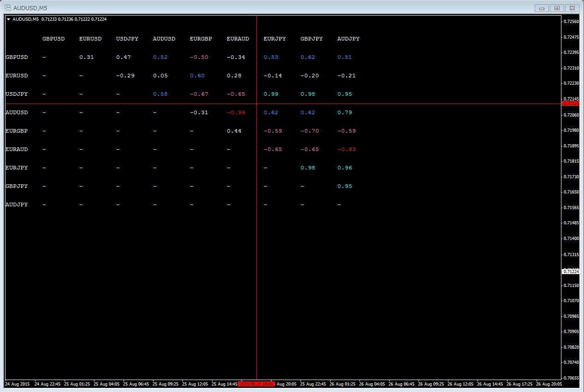
Task: Click the EURAUD row label
Action: point(17,149)
